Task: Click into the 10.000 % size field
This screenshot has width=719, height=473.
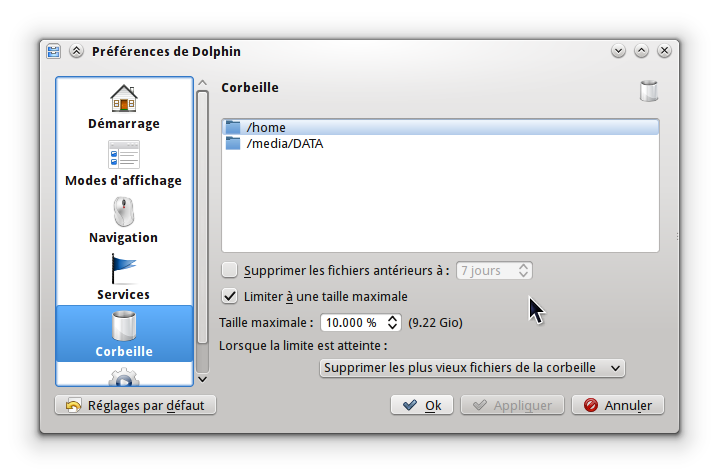Action: [354, 323]
